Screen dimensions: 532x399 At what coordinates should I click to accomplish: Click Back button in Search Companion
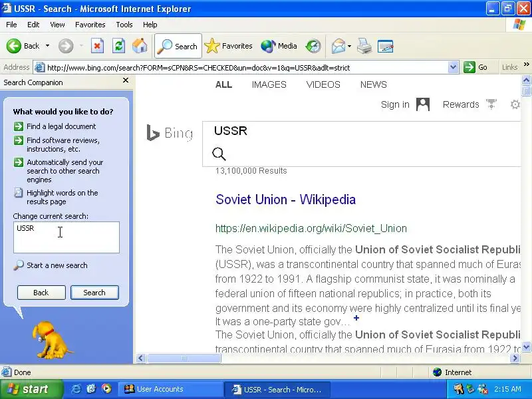tap(41, 293)
